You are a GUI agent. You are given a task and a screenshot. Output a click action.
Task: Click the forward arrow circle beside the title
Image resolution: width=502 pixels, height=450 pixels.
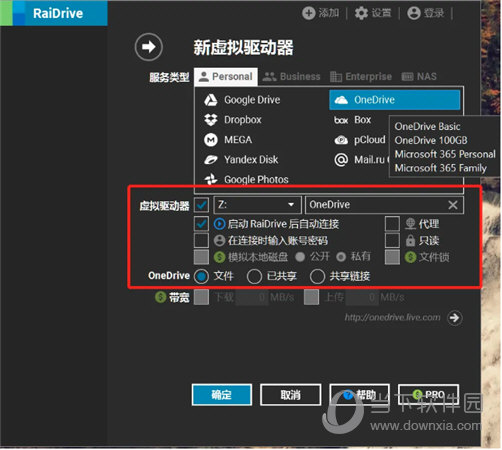tap(149, 47)
